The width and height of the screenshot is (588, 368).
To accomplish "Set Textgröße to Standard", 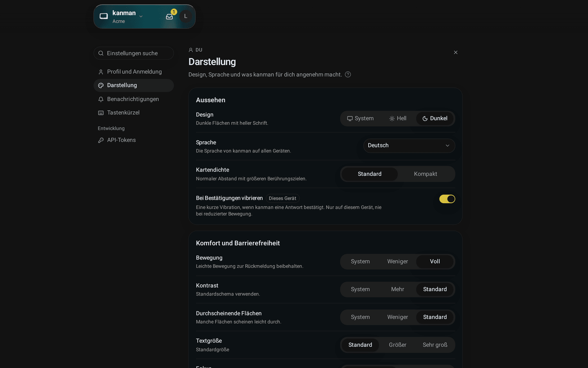I will click(360, 345).
